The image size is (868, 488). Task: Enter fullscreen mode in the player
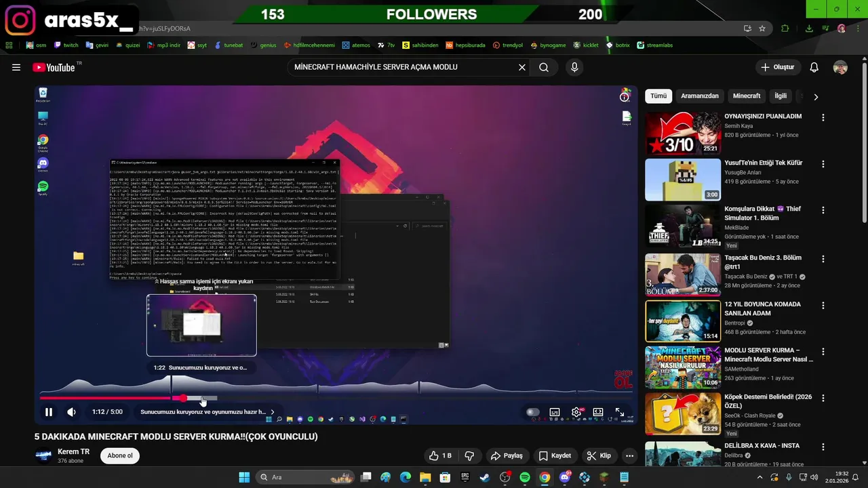620,411
